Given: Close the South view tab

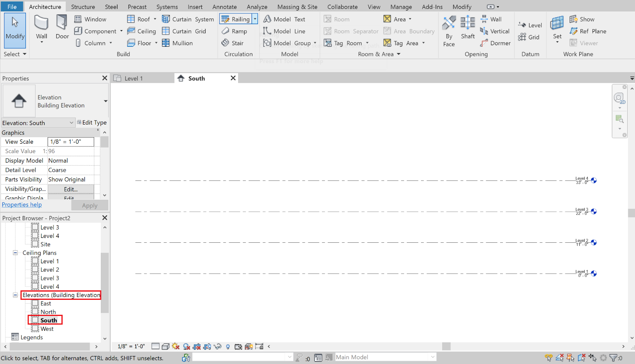Looking at the screenshot, I should (x=233, y=78).
